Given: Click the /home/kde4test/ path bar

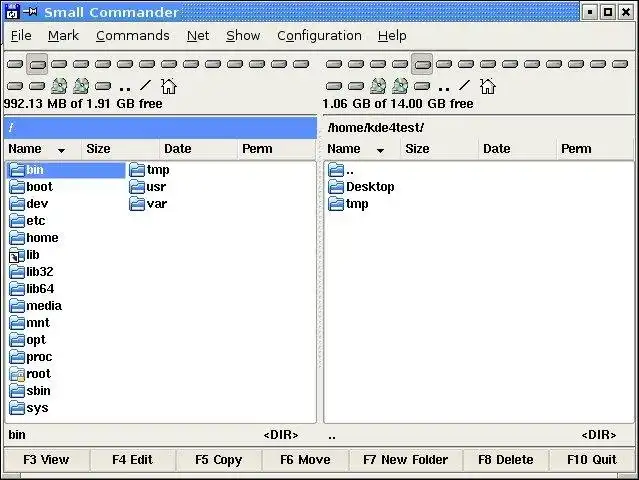Looking at the screenshot, I should pos(479,128).
